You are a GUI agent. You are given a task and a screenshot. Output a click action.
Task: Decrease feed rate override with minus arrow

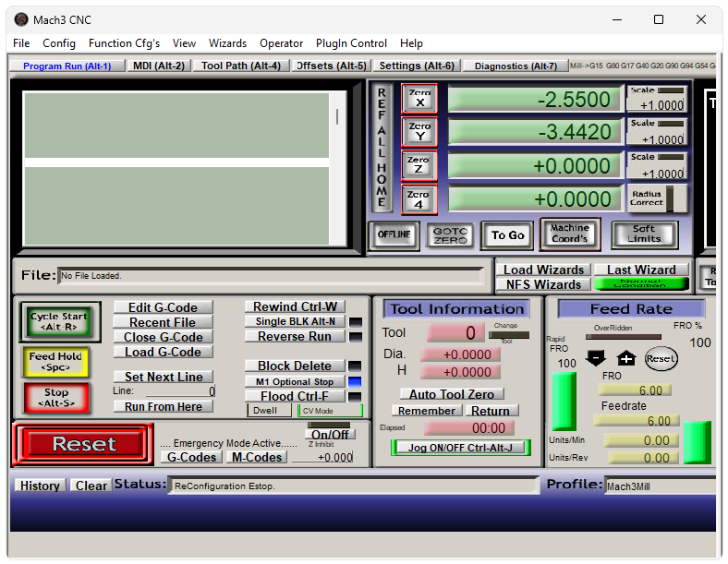click(597, 358)
